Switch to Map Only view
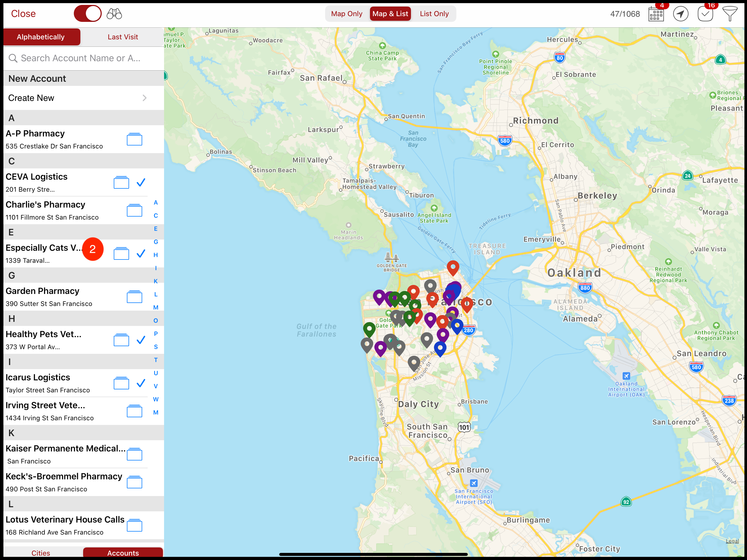Viewport: 747px width, 560px height. [346, 14]
